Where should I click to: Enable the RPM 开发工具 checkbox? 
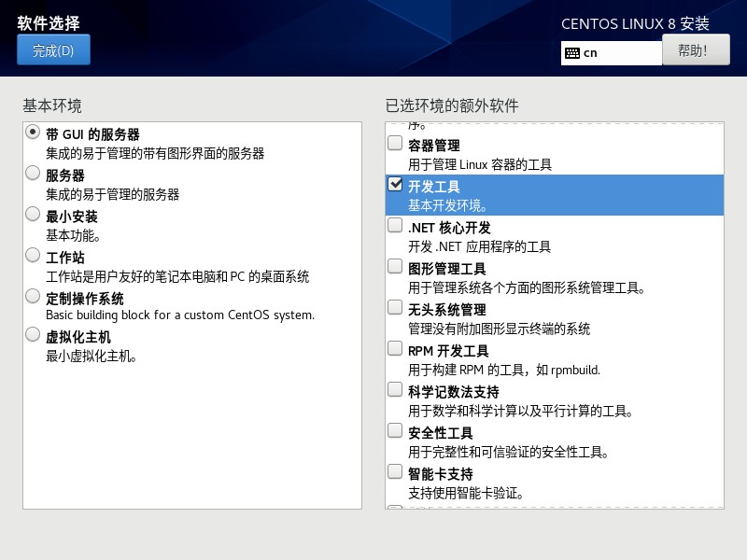point(395,349)
